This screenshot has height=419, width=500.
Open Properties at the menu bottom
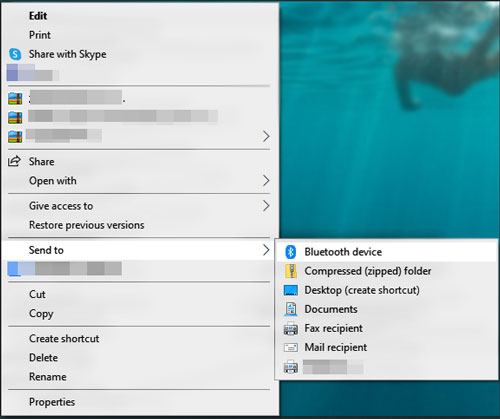[140, 402]
